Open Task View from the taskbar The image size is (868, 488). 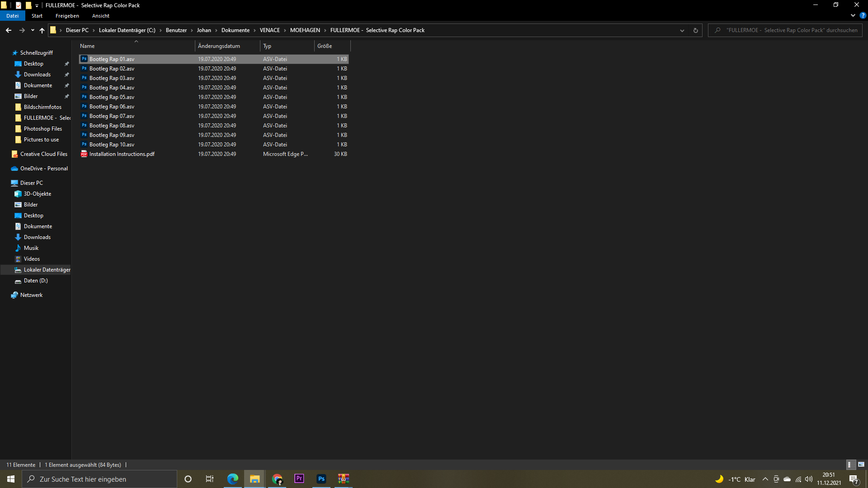pos(209,479)
